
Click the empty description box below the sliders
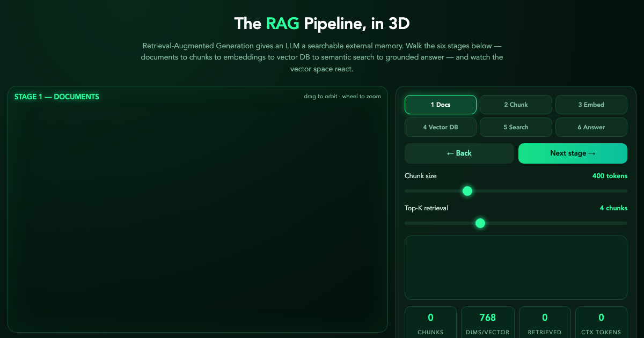[x=516, y=268]
